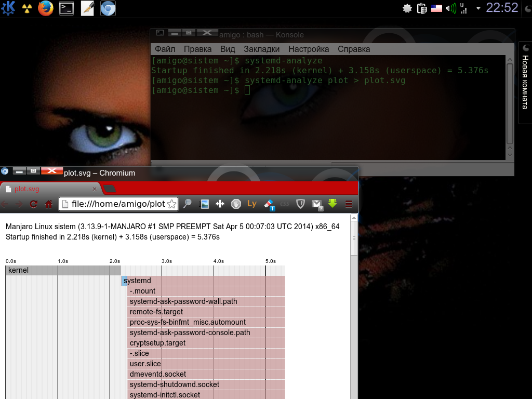
Task: Click the systemd-initctl.socket row
Action: click(x=206, y=395)
